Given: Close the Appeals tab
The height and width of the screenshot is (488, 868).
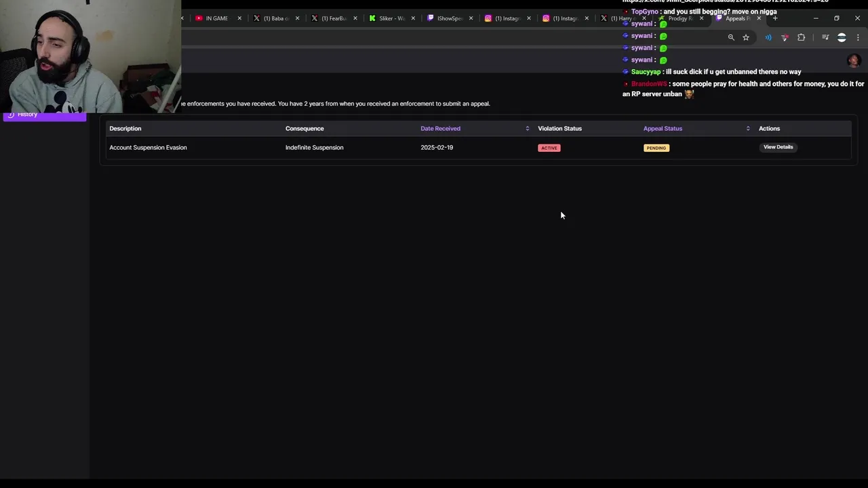Looking at the screenshot, I should tap(759, 18).
